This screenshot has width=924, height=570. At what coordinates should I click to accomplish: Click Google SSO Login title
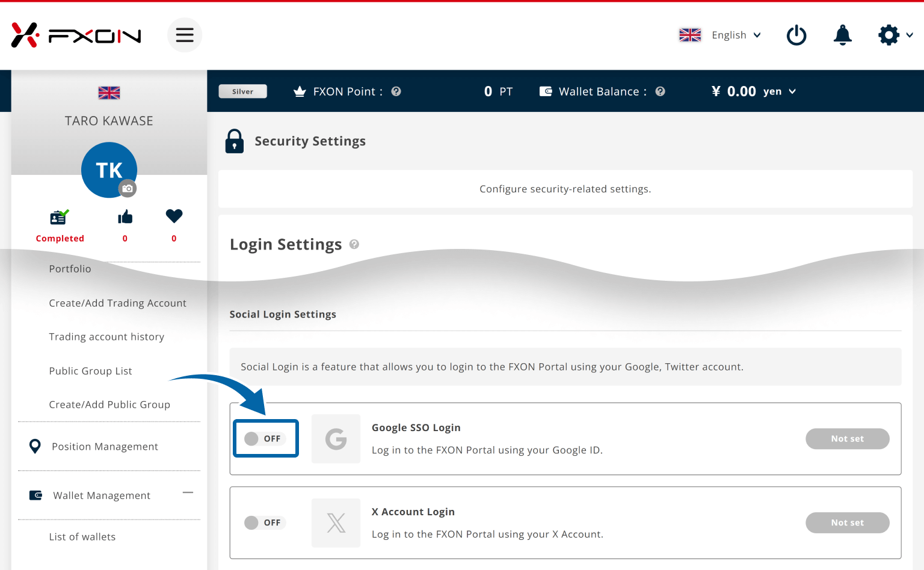click(x=416, y=427)
